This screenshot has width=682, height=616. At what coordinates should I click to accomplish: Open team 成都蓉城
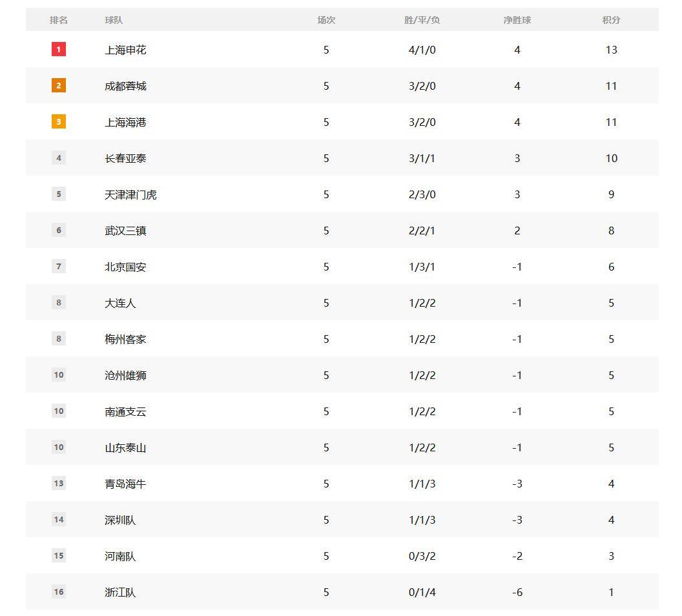[x=125, y=86]
